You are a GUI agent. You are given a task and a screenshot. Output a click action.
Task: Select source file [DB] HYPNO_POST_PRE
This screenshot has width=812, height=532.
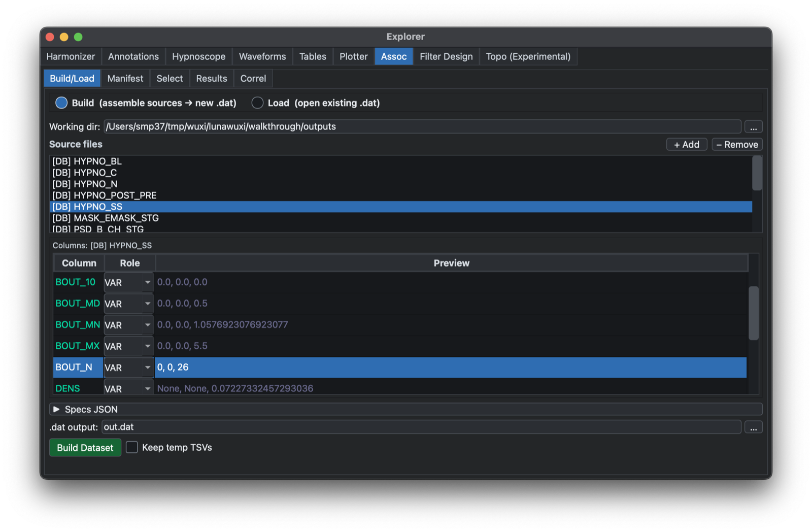[401, 195]
